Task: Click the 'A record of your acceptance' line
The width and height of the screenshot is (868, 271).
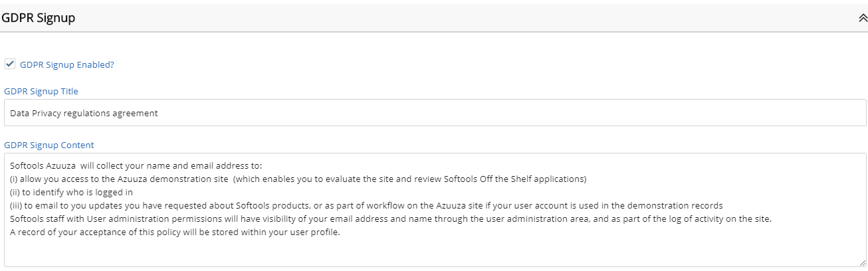Action: coord(175,232)
